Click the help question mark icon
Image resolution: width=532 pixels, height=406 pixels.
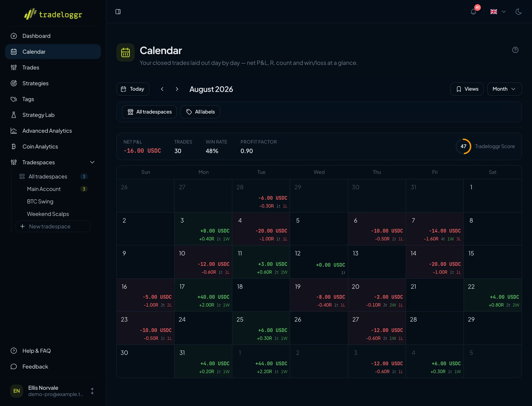515,50
